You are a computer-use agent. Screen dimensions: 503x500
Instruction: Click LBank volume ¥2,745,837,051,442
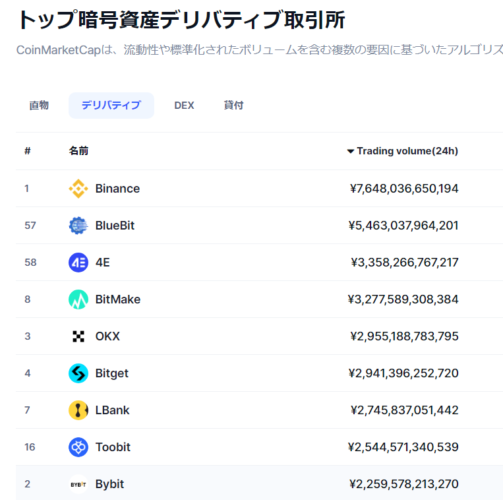tap(404, 410)
